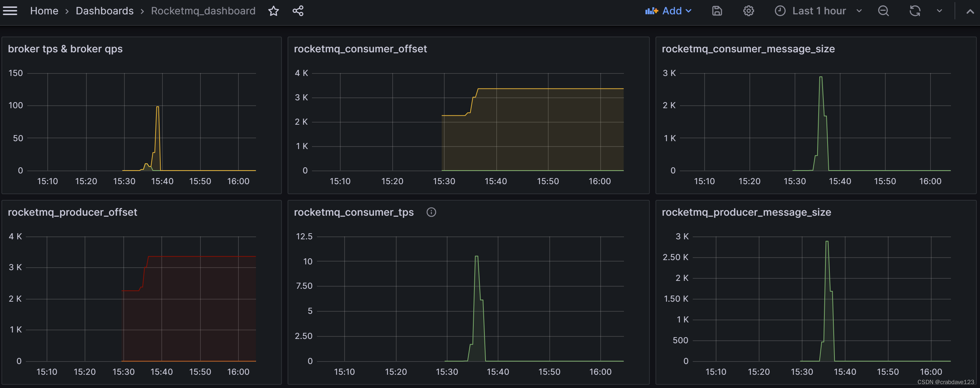This screenshot has height=388, width=980.
Task: Expand the Add panel dropdown arrow
Action: pos(689,11)
